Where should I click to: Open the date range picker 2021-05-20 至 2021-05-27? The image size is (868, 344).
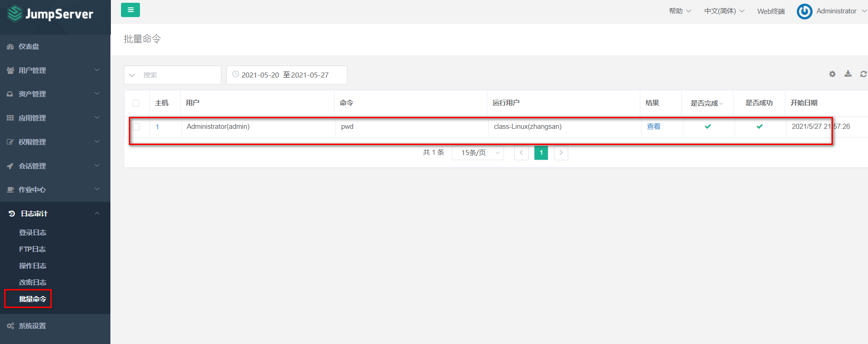[286, 75]
